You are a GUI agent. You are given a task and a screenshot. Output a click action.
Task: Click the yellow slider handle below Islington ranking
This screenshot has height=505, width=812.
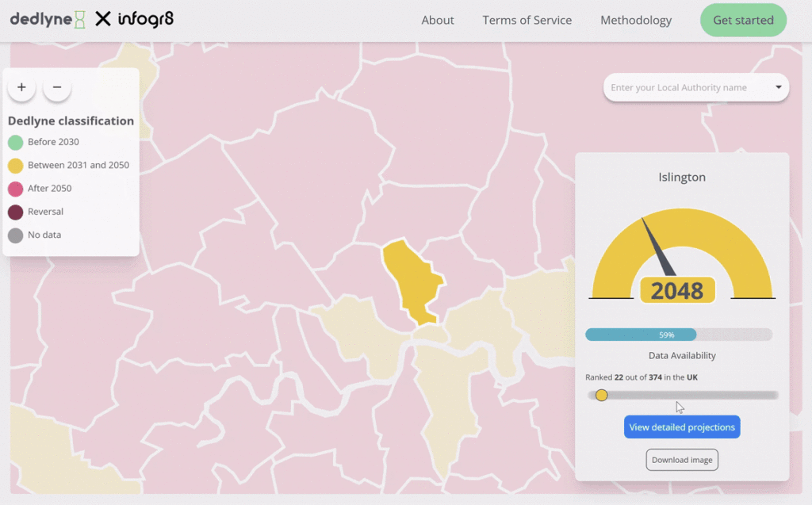point(602,394)
